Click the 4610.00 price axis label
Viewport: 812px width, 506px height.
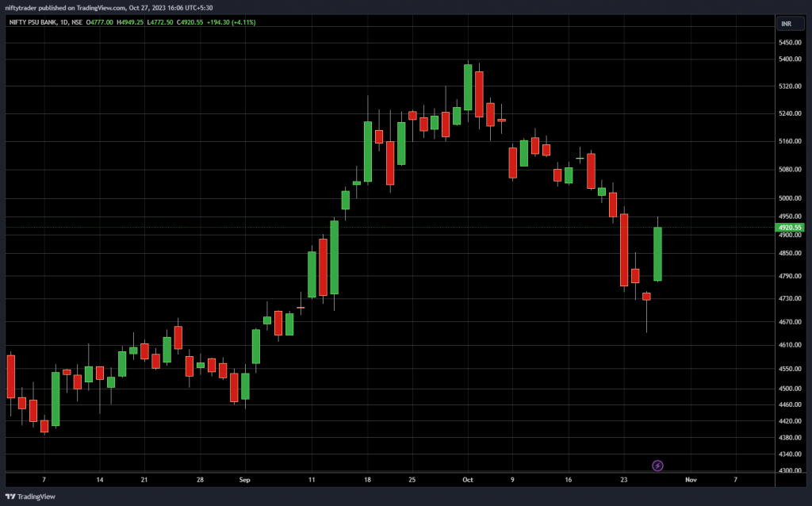(790, 345)
